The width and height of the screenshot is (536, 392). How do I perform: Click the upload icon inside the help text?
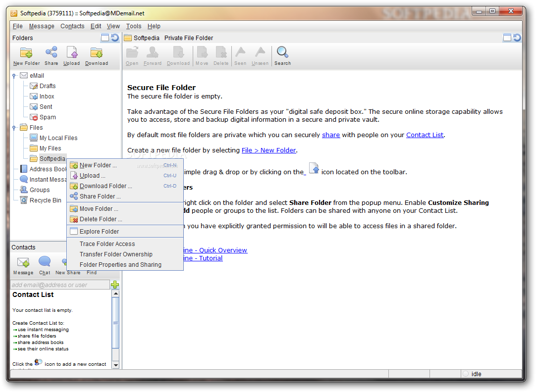click(x=314, y=168)
